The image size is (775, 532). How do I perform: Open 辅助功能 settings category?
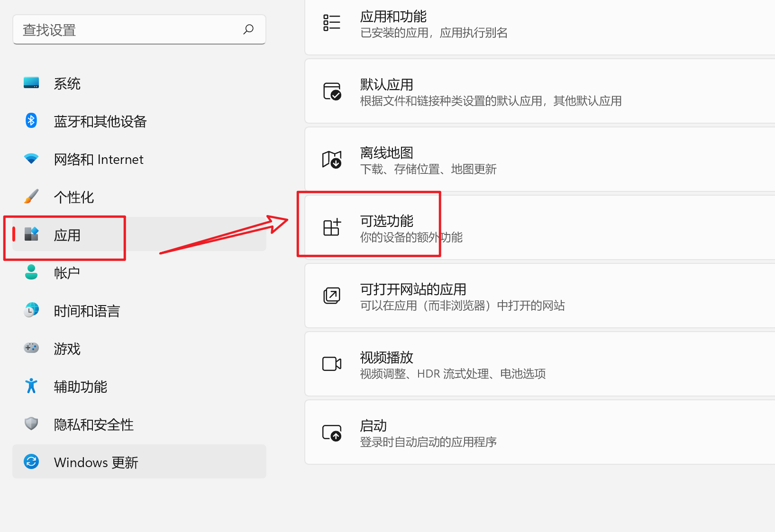pyautogui.click(x=139, y=387)
